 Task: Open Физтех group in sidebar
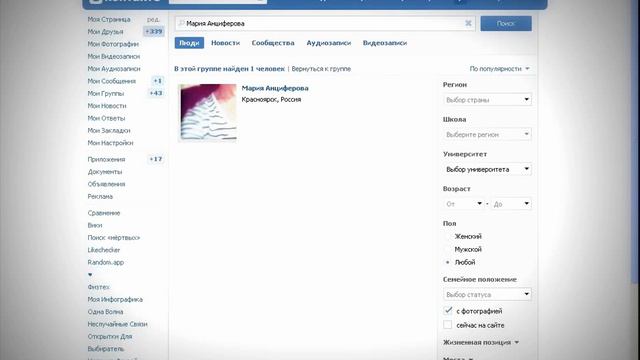click(x=98, y=287)
